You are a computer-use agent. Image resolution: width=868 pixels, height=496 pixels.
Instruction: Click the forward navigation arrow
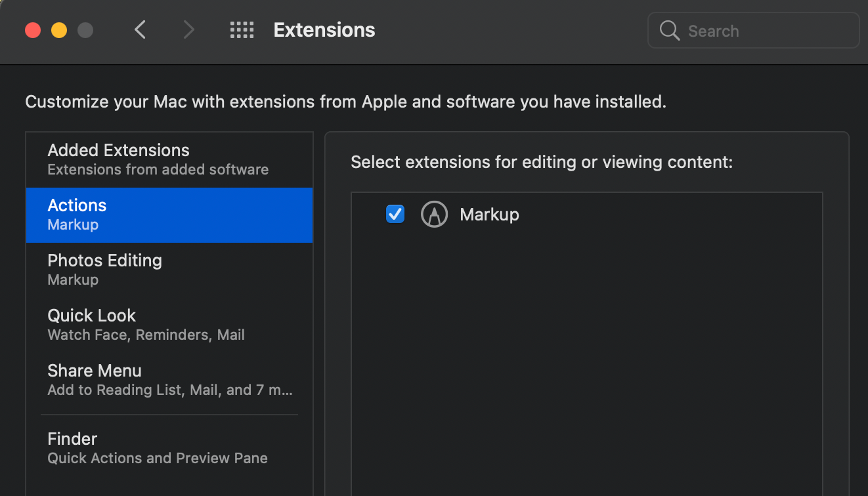pyautogui.click(x=188, y=30)
